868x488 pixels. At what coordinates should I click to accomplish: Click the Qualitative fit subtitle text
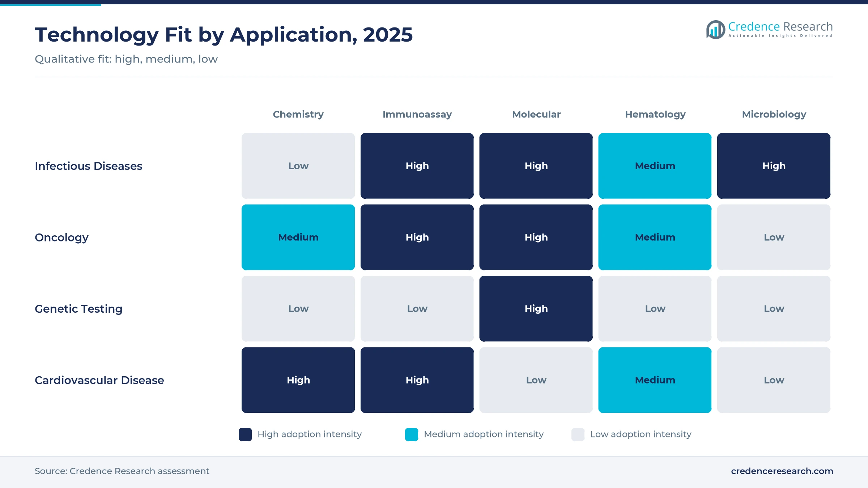point(126,59)
